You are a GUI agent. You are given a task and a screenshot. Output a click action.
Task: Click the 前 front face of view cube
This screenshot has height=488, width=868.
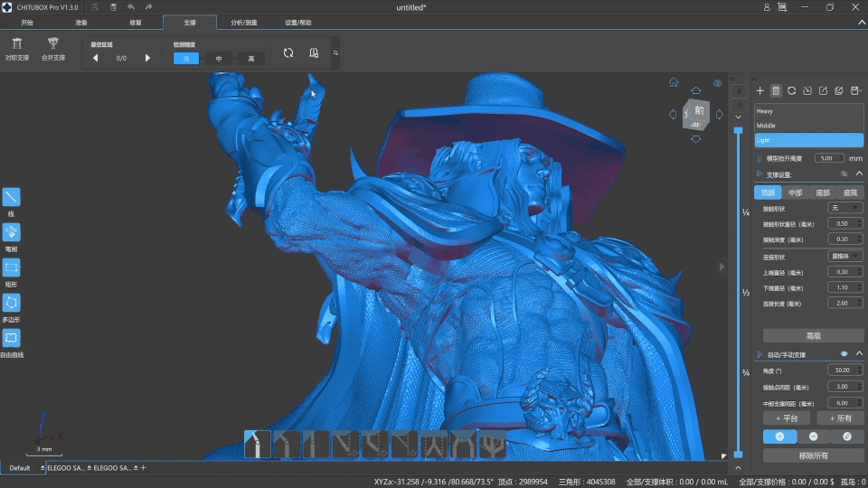[x=699, y=110]
